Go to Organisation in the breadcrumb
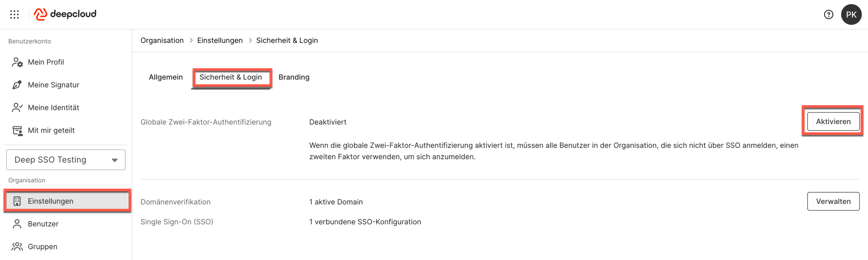868x260 pixels. [162, 40]
